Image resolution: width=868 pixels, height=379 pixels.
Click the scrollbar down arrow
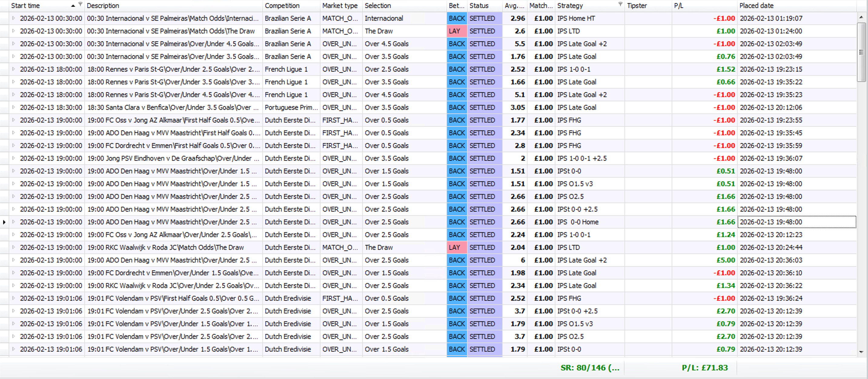[x=861, y=352]
